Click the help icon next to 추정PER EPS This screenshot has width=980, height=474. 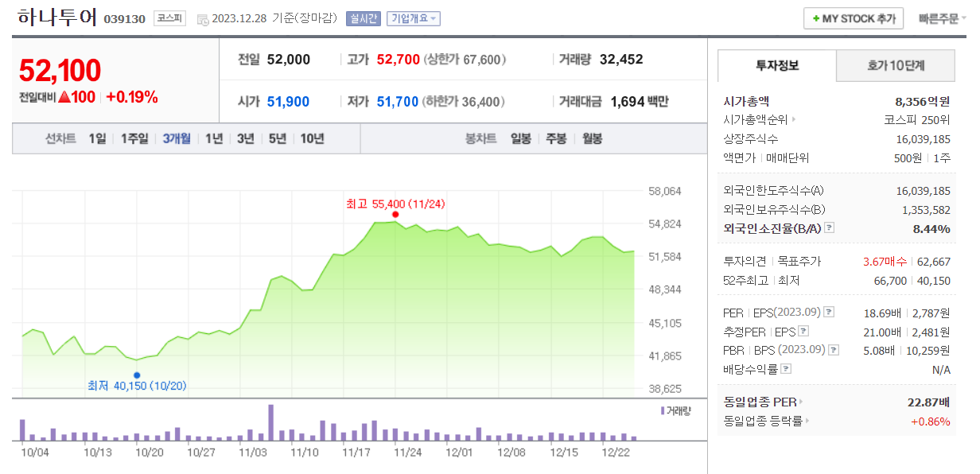(x=803, y=331)
